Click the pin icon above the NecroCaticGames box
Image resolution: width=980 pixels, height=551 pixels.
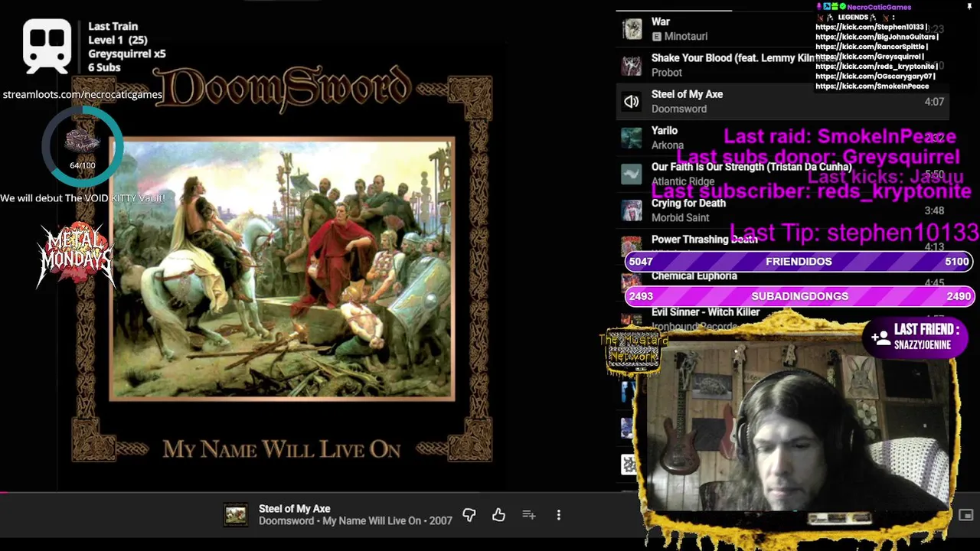tap(969, 7)
